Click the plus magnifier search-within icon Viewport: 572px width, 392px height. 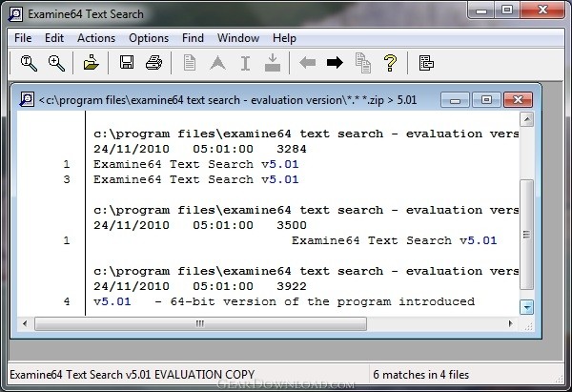coord(56,64)
